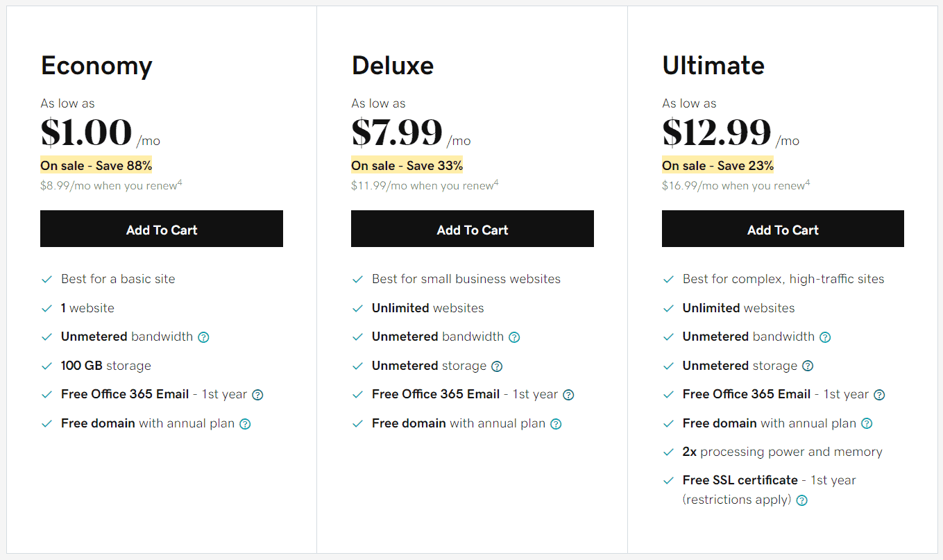Add the Economy plan to cart
The height and width of the screenshot is (560, 943).
point(162,229)
